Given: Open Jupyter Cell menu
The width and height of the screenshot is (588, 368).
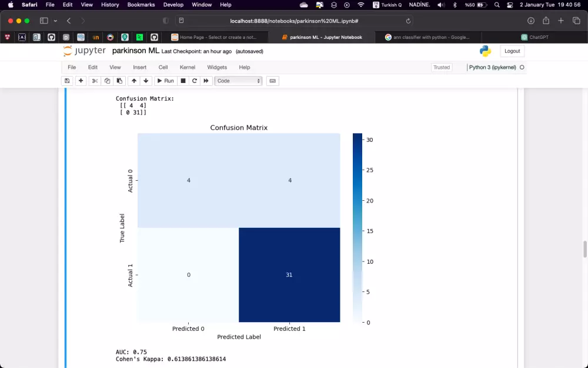Looking at the screenshot, I should (x=163, y=67).
